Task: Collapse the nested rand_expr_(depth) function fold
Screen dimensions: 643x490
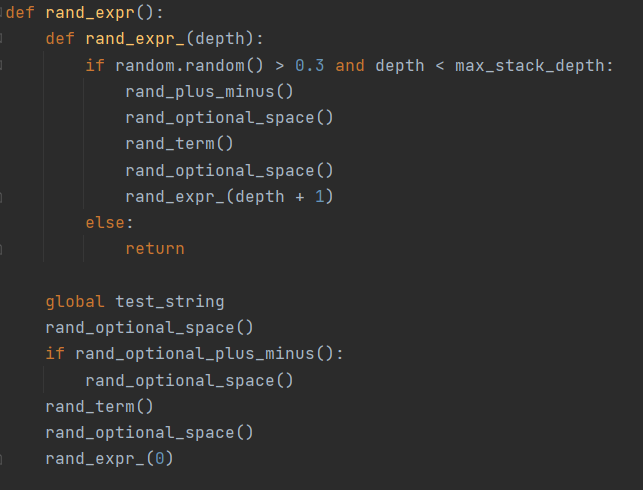Action: (x=3, y=39)
